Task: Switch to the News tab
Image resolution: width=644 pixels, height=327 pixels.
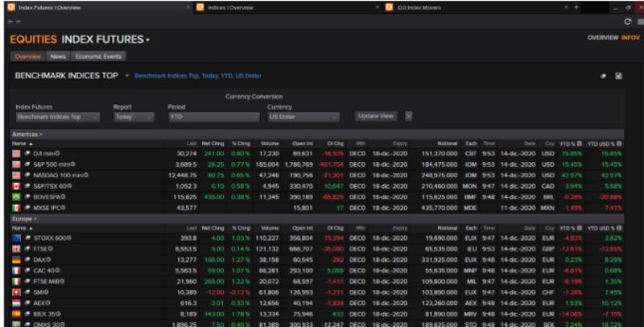Action: pos(58,56)
